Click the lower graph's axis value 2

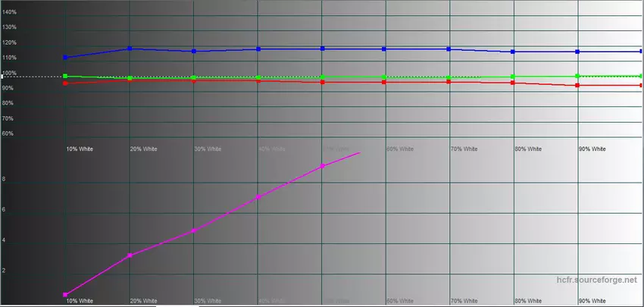click(x=5, y=271)
